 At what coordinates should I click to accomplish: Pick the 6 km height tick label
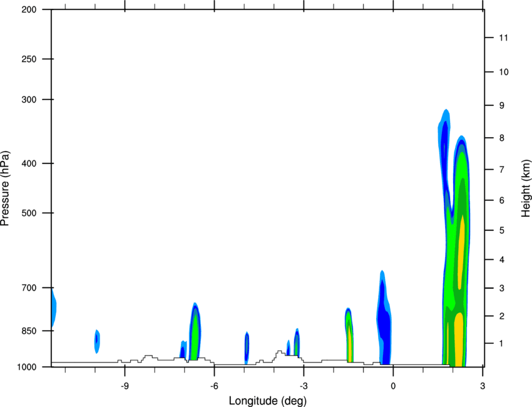(x=502, y=200)
